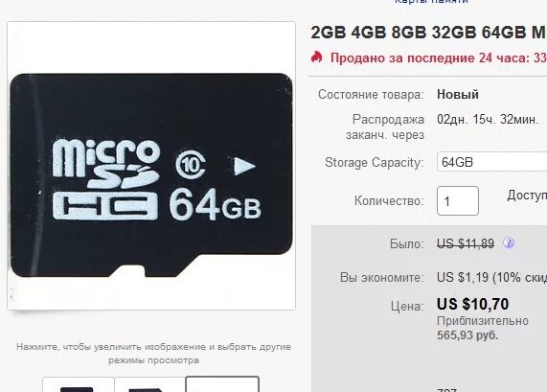This screenshot has width=547, height=392.
Task: Click the sale countdown 02дн. 15ч. 32мин.
Action: [488, 120]
